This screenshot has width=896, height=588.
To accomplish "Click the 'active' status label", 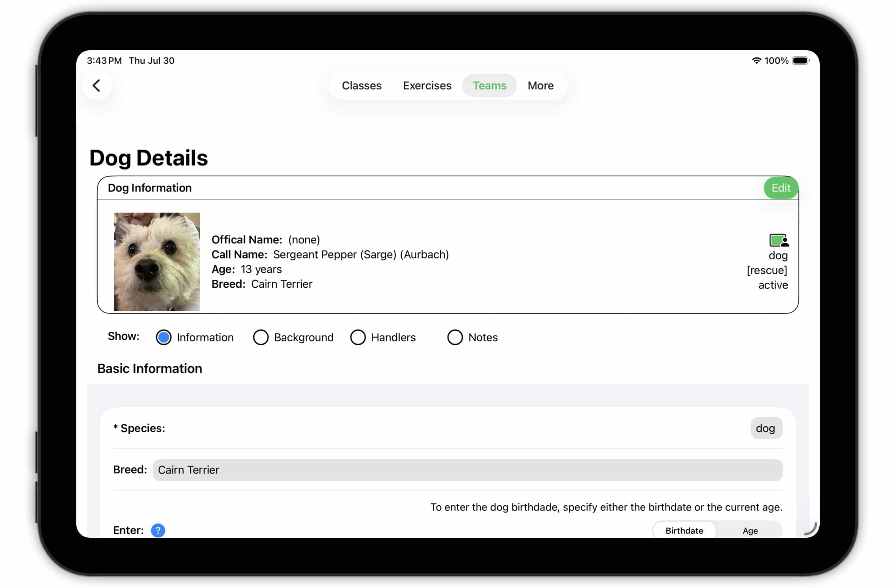I will [x=773, y=285].
